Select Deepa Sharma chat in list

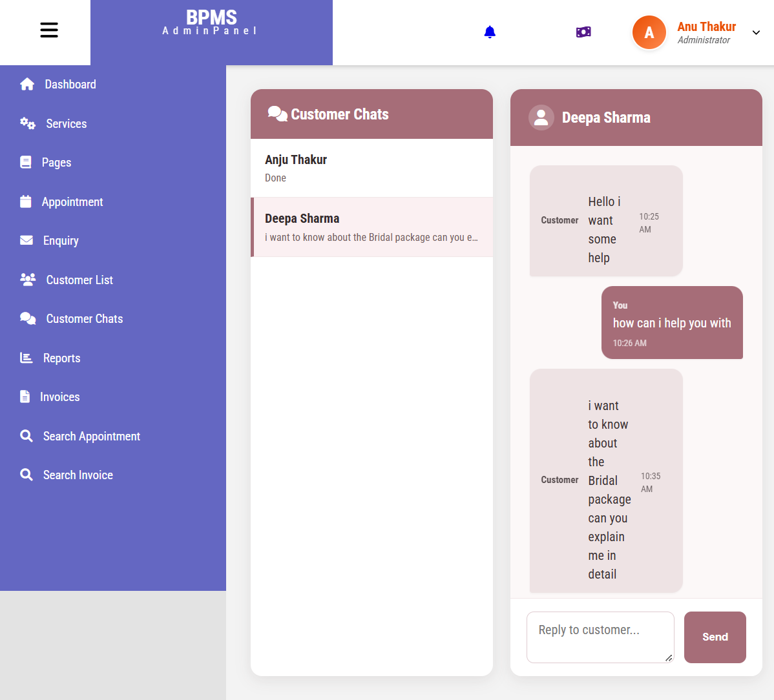pyautogui.click(x=371, y=227)
